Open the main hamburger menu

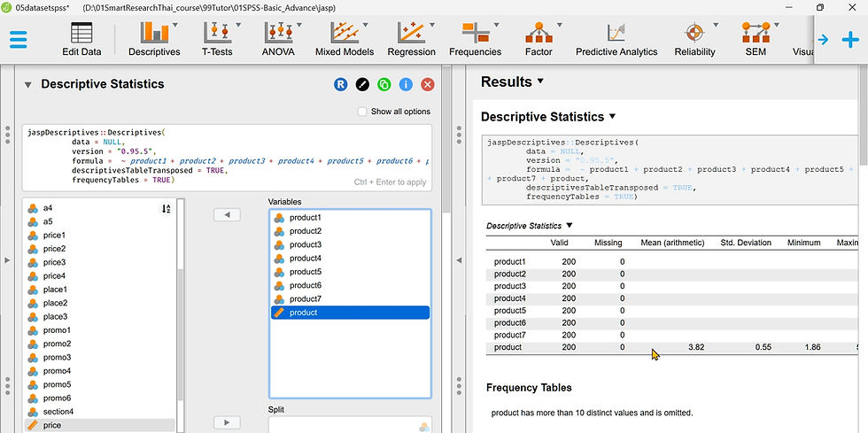pyautogui.click(x=19, y=39)
